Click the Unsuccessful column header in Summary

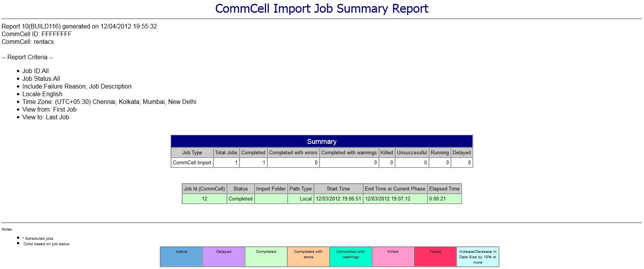[412, 153]
